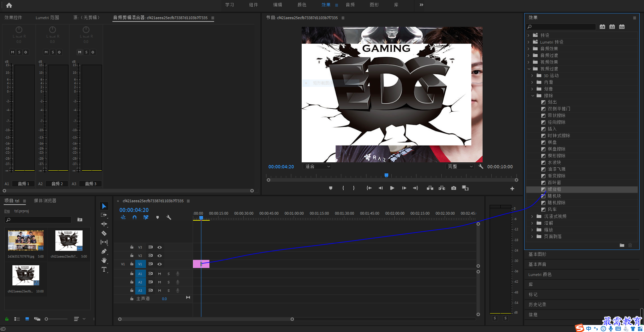This screenshot has width=644, height=332.
Task: Toggle linked selection in timeline
Action: (x=146, y=217)
